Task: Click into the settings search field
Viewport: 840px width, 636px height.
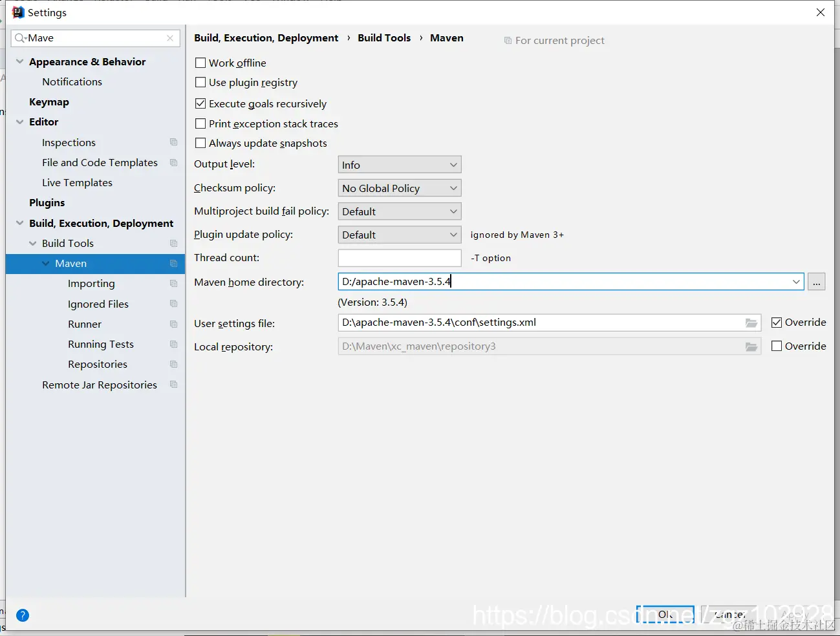Action: tap(95, 38)
